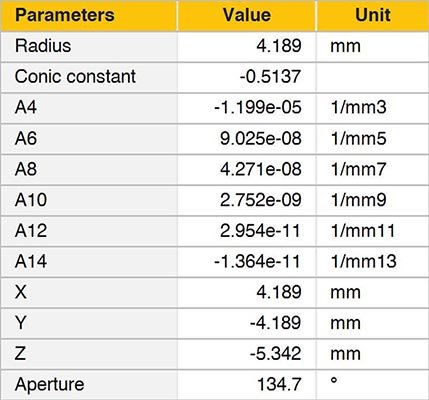
Task: Select the A4 coefficient value -1.199e-05
Action: [258, 107]
